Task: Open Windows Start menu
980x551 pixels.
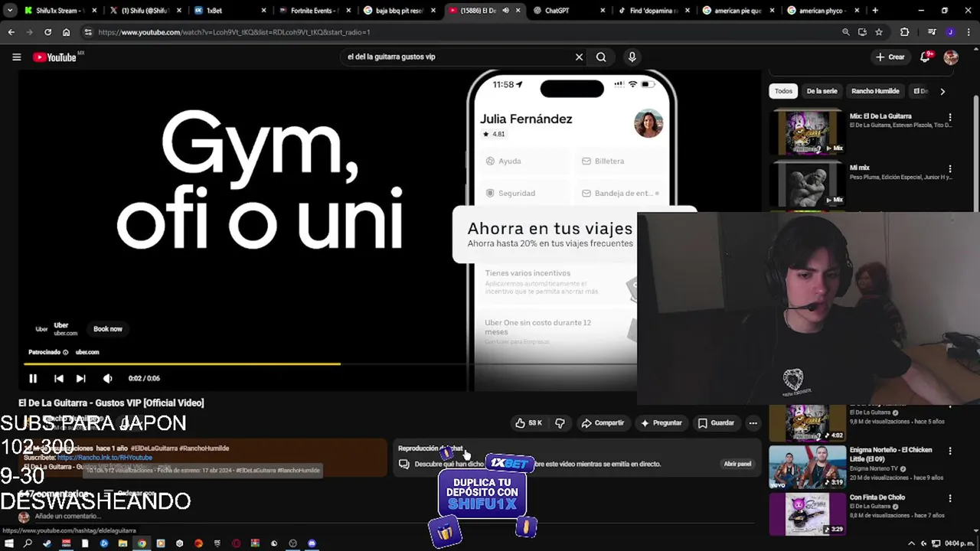Action: pyautogui.click(x=9, y=543)
